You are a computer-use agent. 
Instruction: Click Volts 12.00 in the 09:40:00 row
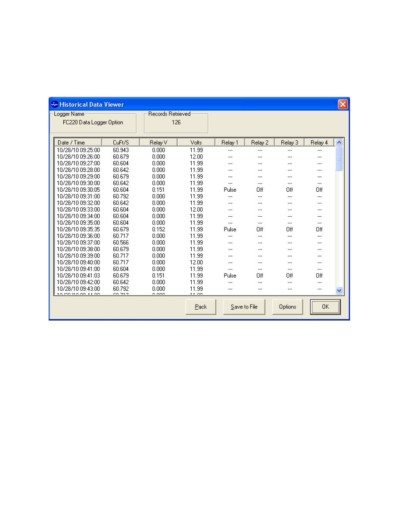pos(196,262)
